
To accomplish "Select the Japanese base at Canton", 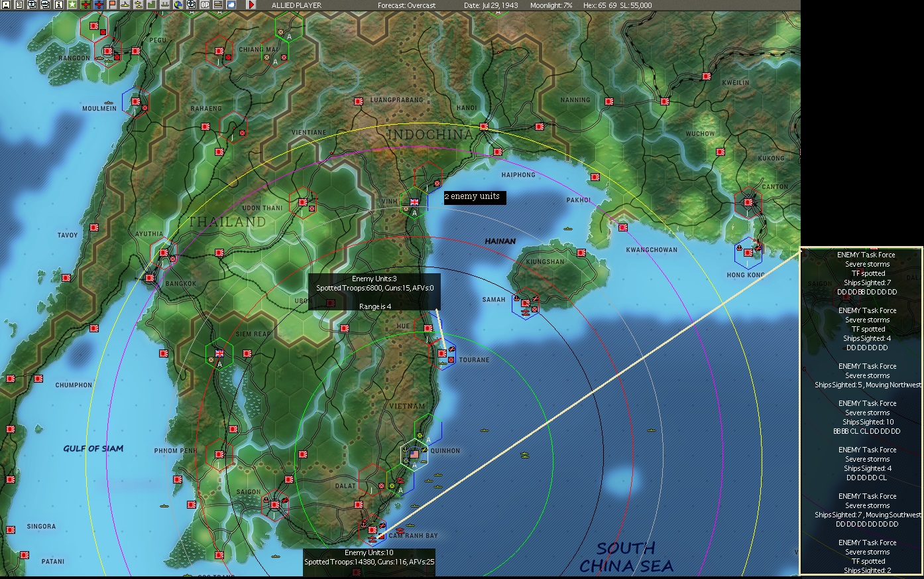I will pos(748,202).
